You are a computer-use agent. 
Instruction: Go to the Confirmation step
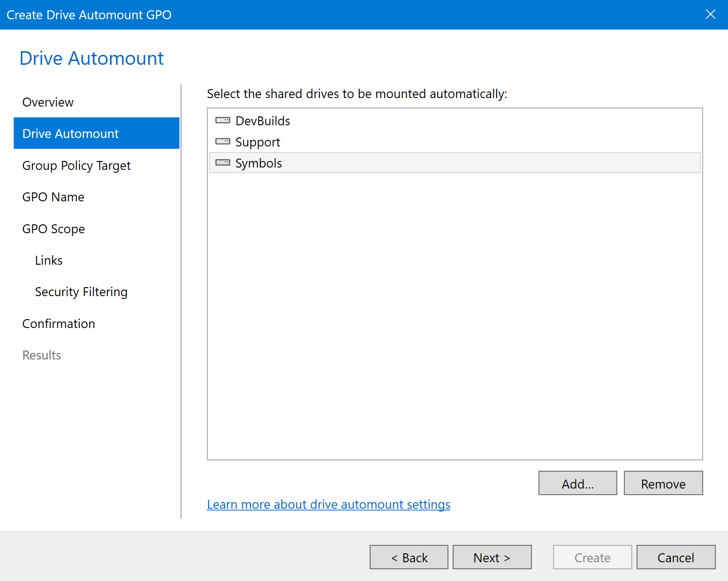click(59, 324)
